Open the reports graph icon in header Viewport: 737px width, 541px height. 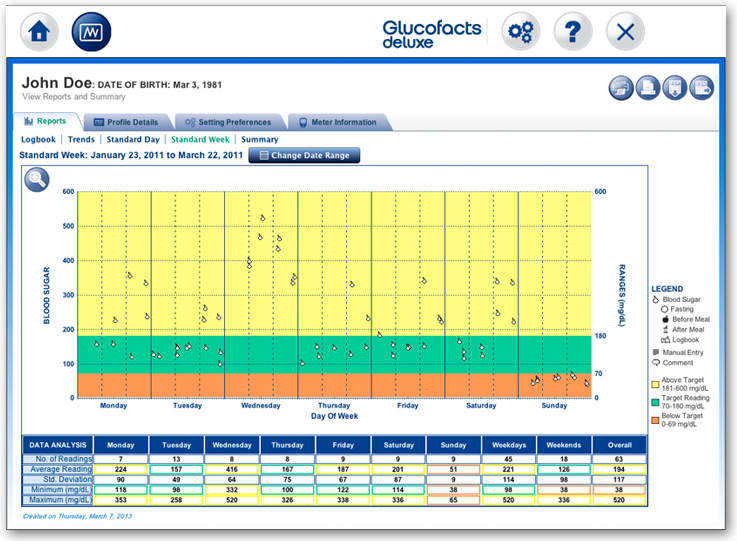[x=92, y=31]
